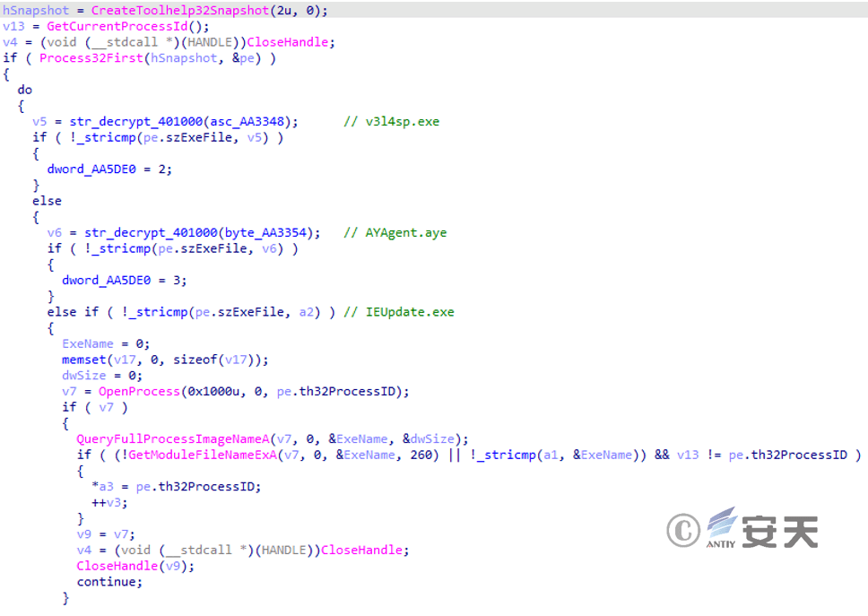
Task: Select the 260 buffer size literal
Action: coord(421,455)
